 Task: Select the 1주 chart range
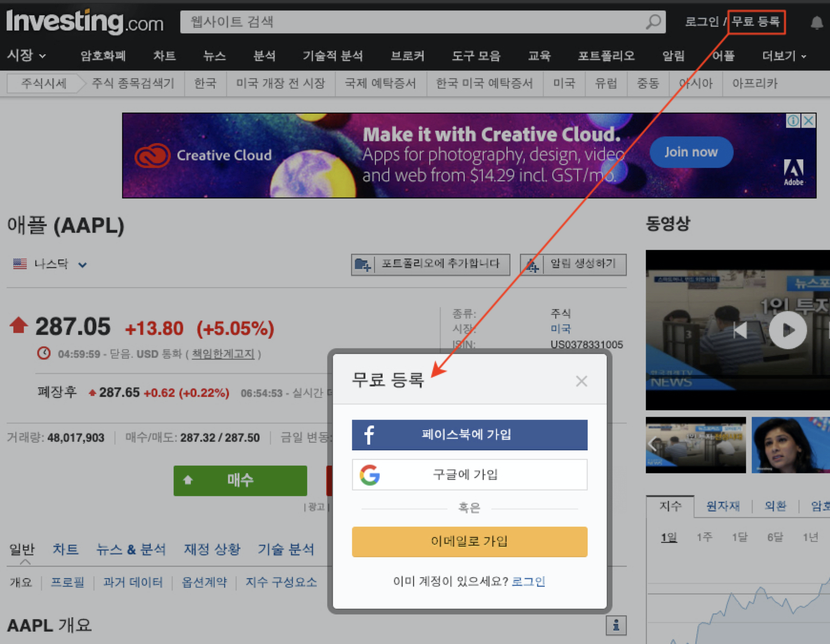pyautogui.click(x=704, y=537)
